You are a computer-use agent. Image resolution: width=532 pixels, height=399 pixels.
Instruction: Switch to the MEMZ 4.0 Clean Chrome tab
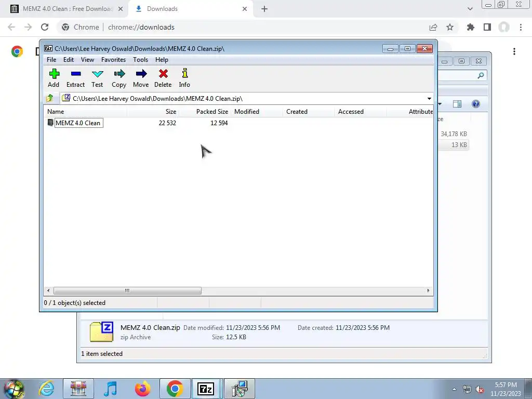[x=64, y=9]
